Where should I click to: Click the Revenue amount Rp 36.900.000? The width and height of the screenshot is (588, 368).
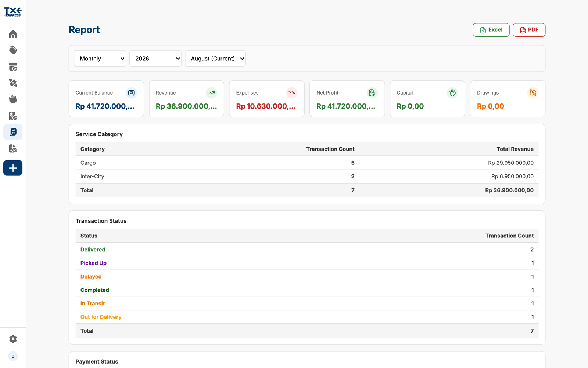click(186, 106)
